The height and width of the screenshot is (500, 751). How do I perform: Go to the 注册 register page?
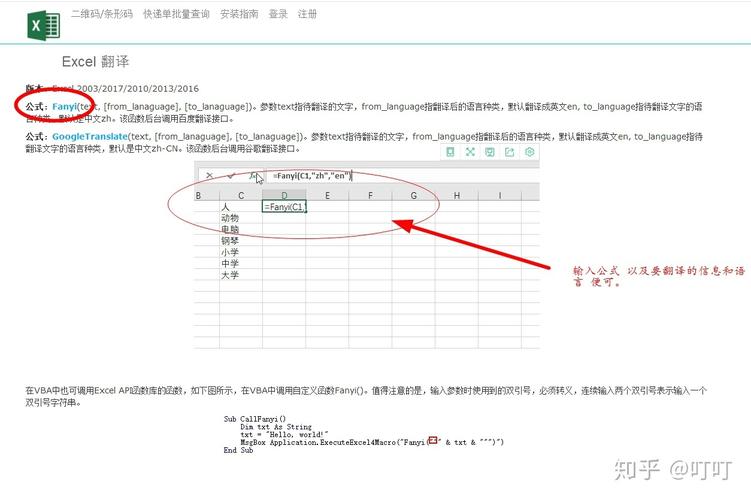307,14
